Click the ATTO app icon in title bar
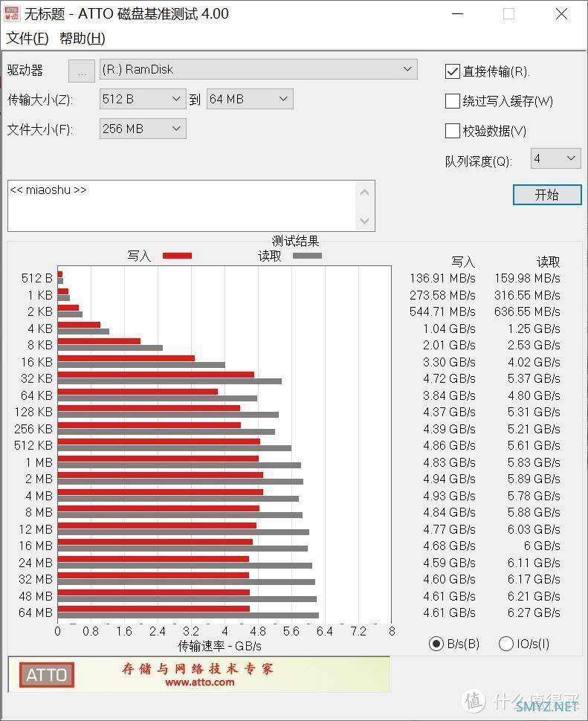Image resolution: width=588 pixels, height=721 pixels. pyautogui.click(x=13, y=13)
